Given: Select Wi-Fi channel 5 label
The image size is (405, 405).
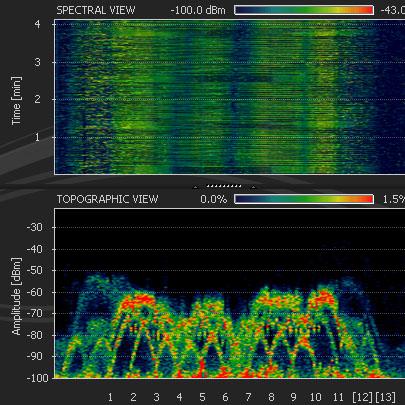Looking at the screenshot, I should coord(202,397).
